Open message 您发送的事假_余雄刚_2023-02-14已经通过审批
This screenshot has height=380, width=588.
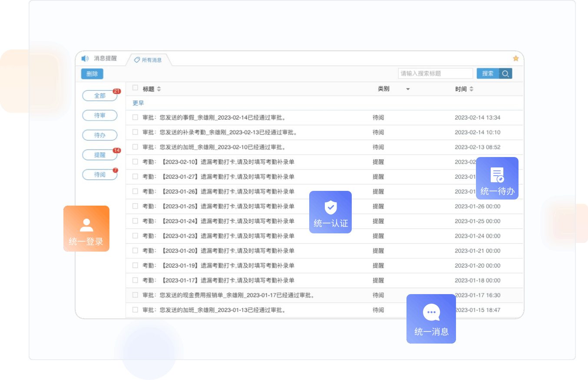(223, 118)
